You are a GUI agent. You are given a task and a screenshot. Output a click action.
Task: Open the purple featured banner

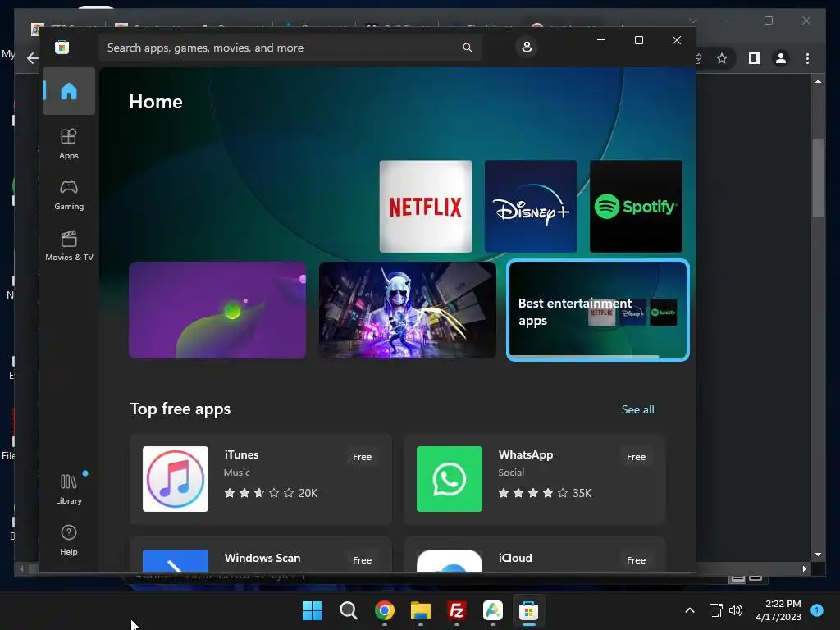[x=217, y=309]
